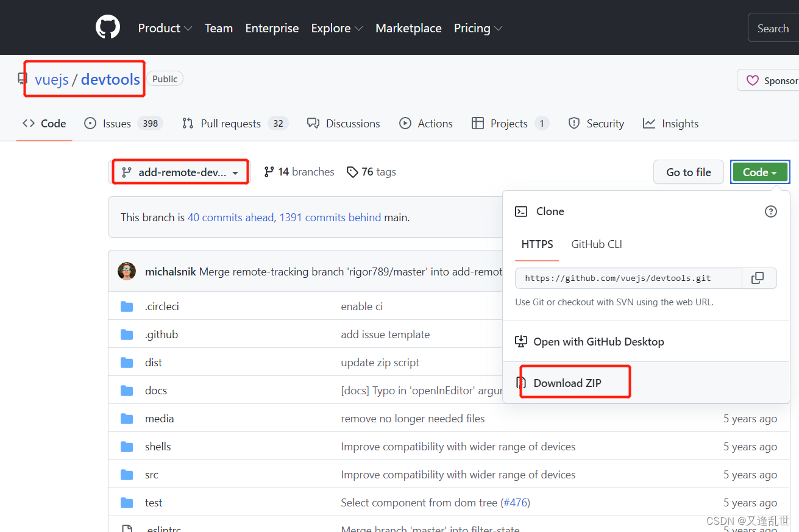Click the Download ZIP button
The width and height of the screenshot is (799, 532).
(x=568, y=381)
